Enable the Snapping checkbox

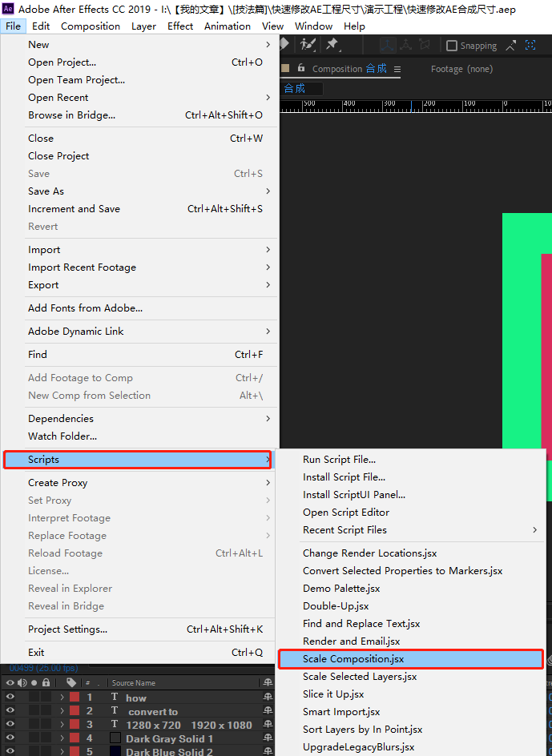452,46
